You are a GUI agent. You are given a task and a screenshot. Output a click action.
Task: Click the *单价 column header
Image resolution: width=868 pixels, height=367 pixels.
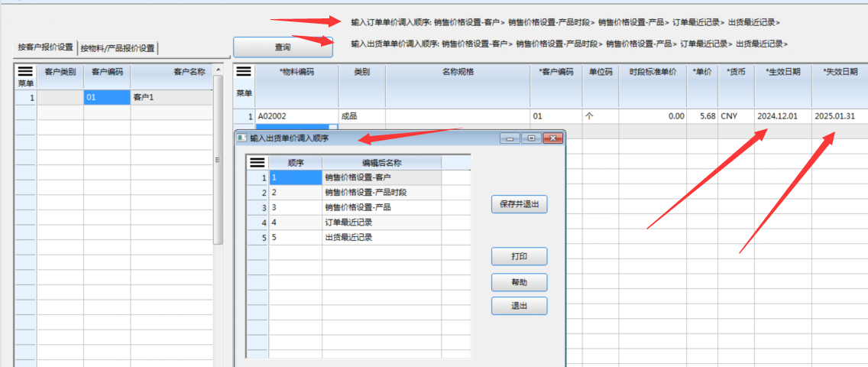tap(701, 72)
